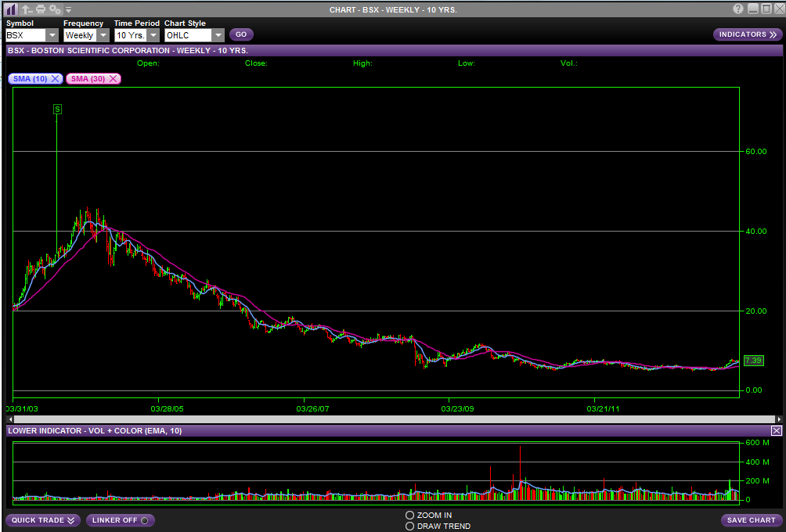Select the Draw Trend radio button
The width and height of the screenshot is (786, 532).
click(x=409, y=526)
